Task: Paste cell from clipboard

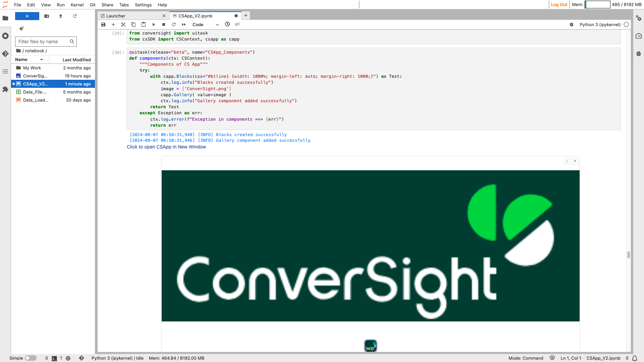Action: click(144, 24)
